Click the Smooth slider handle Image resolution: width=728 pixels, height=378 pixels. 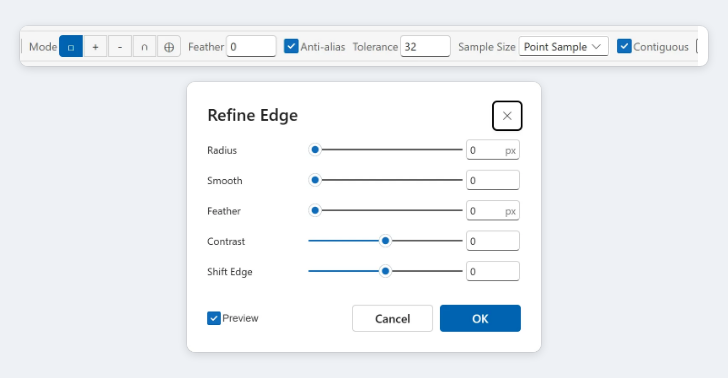point(315,180)
